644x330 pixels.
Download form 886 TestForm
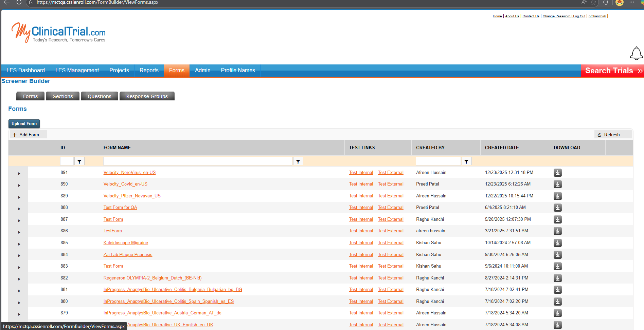click(557, 231)
